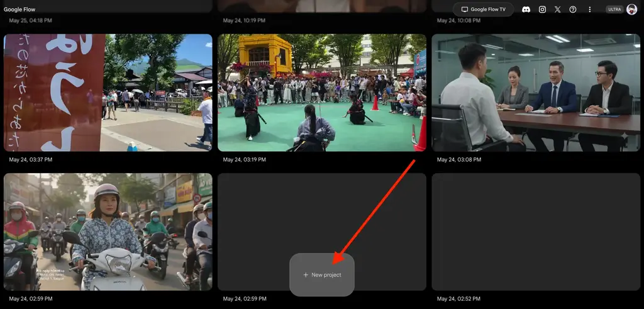Open the red banner street project thumbnail
644x309 pixels.
(108, 93)
